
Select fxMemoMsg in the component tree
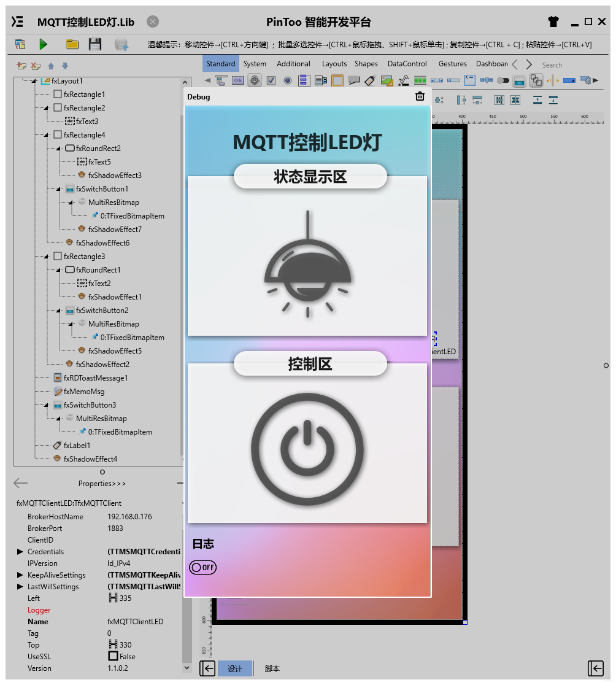pyautogui.click(x=84, y=392)
